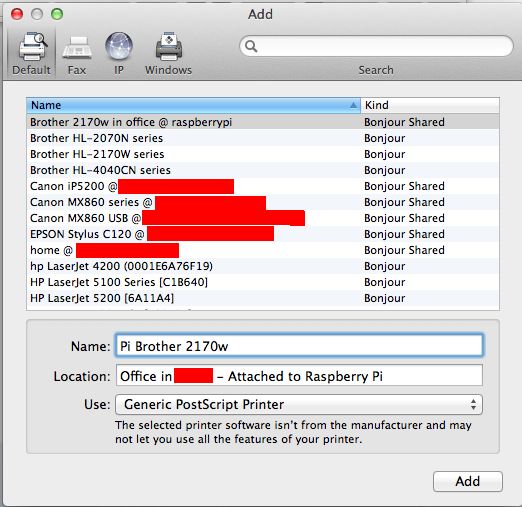Select EPSON Stylus C120 printer row

[263, 234]
